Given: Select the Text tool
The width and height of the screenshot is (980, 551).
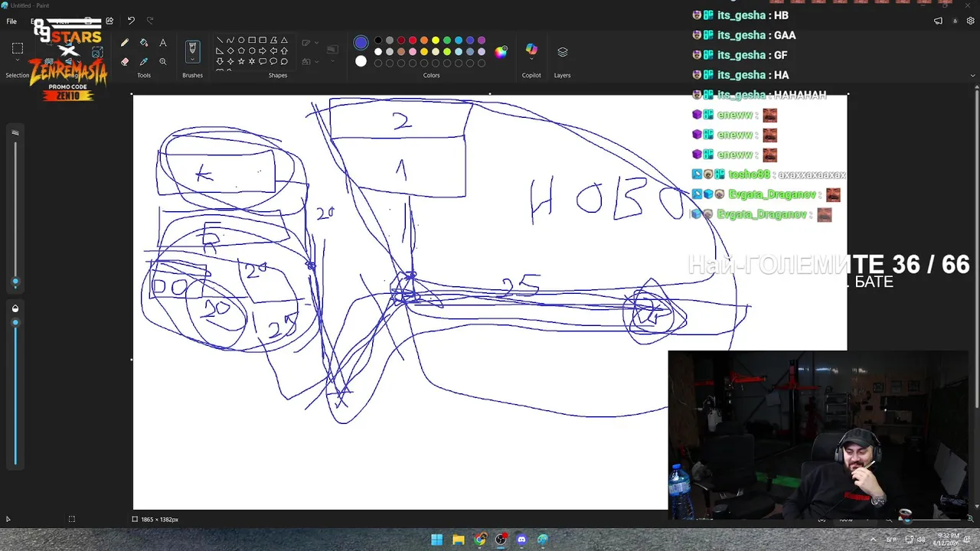Looking at the screenshot, I should [163, 43].
